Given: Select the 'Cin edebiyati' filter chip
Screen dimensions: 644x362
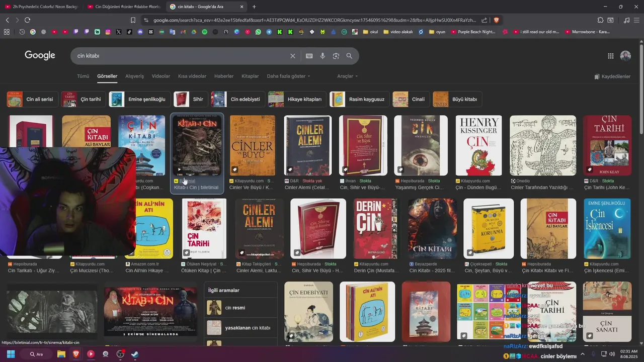Looking at the screenshot, I should [238, 100].
